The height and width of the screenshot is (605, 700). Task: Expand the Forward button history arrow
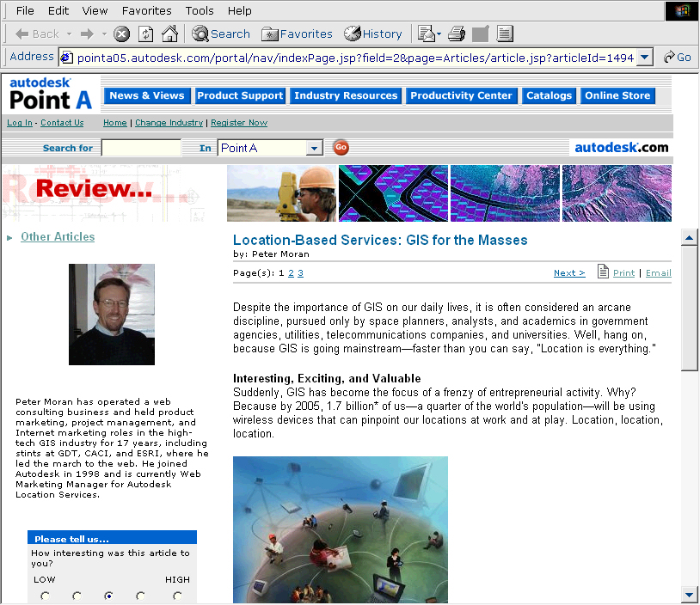click(104, 34)
